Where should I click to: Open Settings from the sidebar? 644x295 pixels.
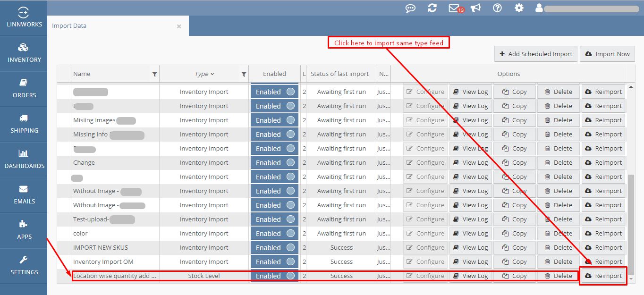pyautogui.click(x=24, y=266)
